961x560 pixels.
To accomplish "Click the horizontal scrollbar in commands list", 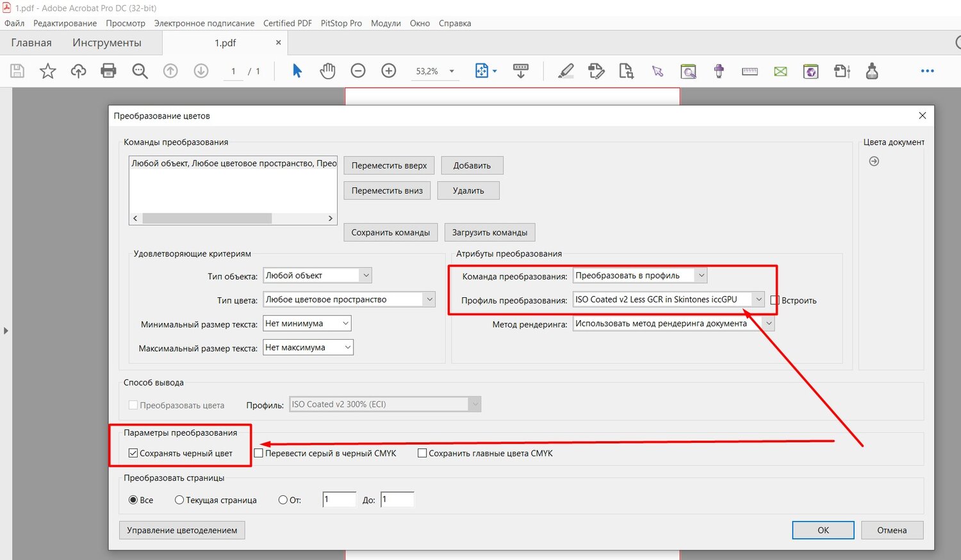I will pos(207,218).
